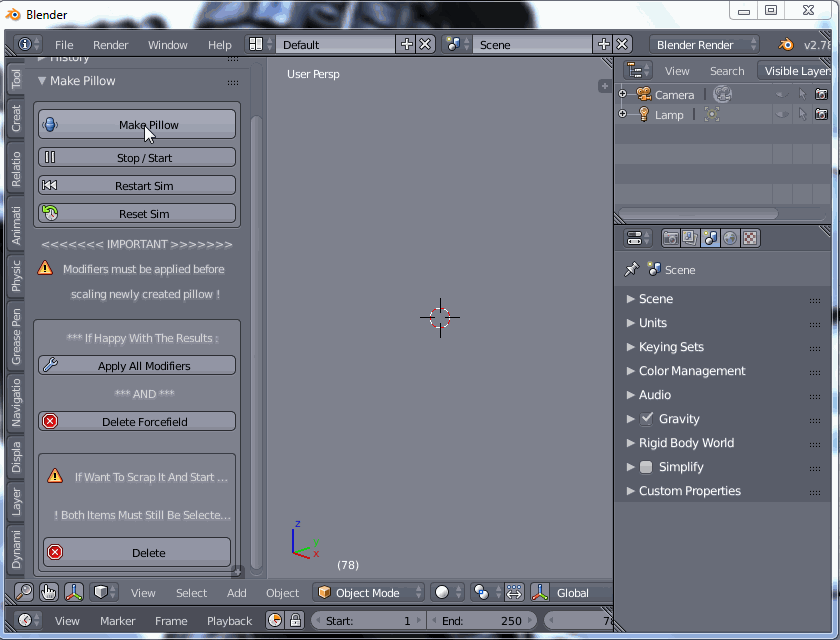Expand the Lamp tree item
The image size is (840, 640).
coord(622,115)
